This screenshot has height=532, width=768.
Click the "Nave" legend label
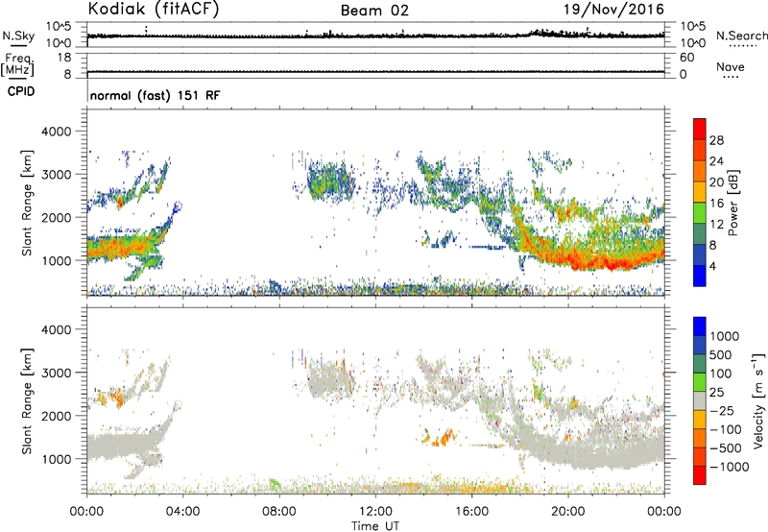(x=731, y=67)
